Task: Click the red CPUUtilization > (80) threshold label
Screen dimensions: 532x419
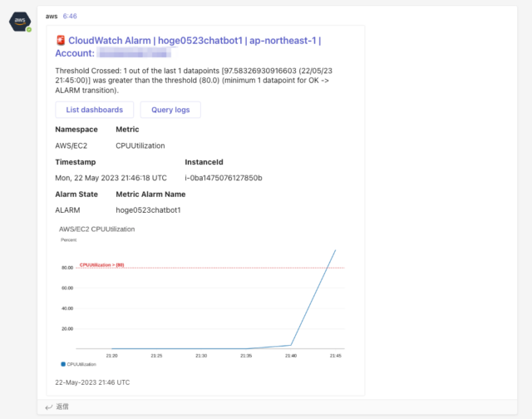Action: (101, 264)
